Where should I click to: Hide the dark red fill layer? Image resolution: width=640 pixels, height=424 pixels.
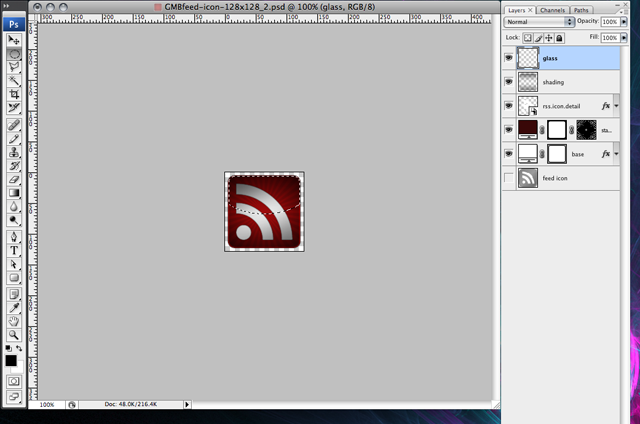pos(509,130)
